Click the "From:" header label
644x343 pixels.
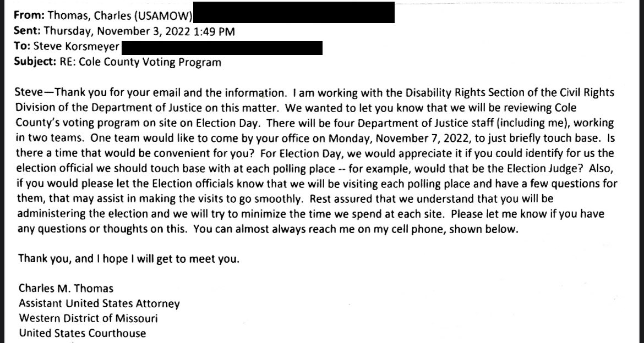29,15
